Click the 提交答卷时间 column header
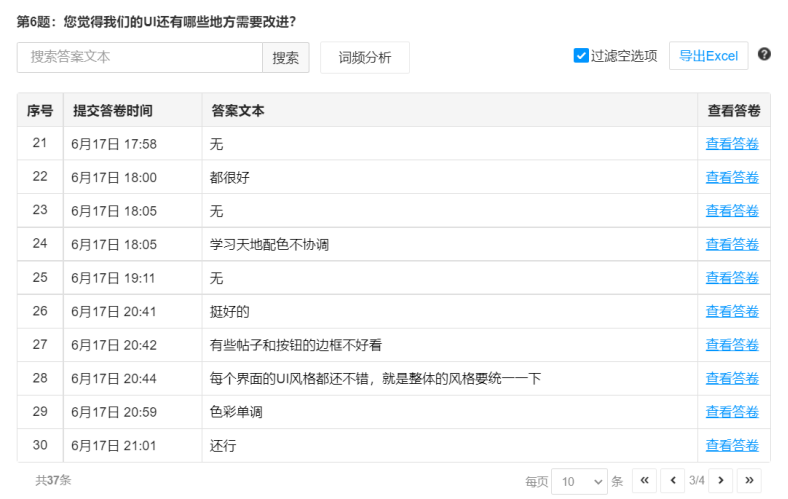 point(113,110)
